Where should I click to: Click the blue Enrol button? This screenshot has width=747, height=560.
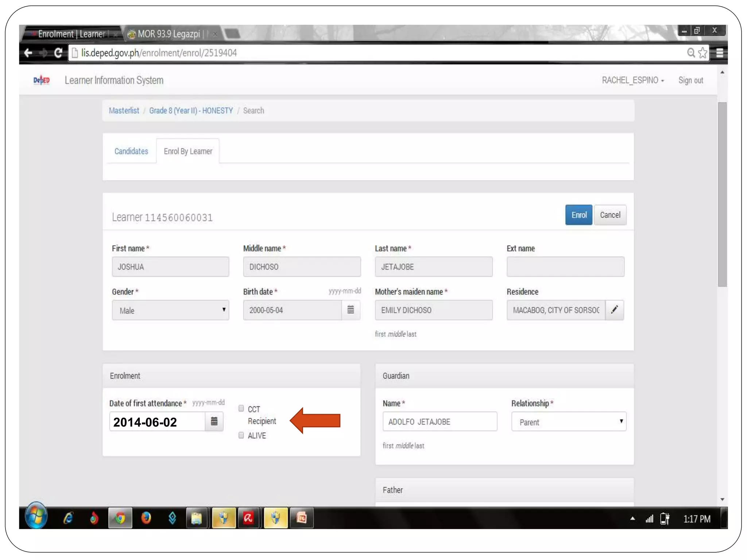578,215
